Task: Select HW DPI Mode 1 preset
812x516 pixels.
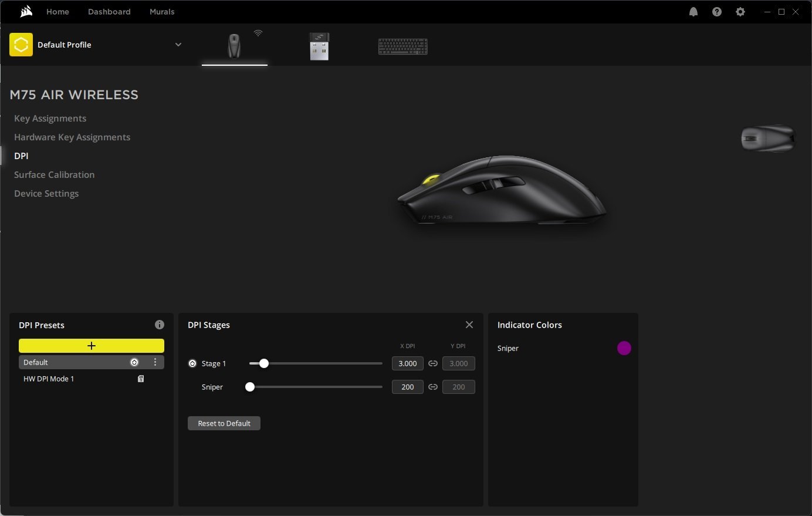Action: tap(92, 379)
